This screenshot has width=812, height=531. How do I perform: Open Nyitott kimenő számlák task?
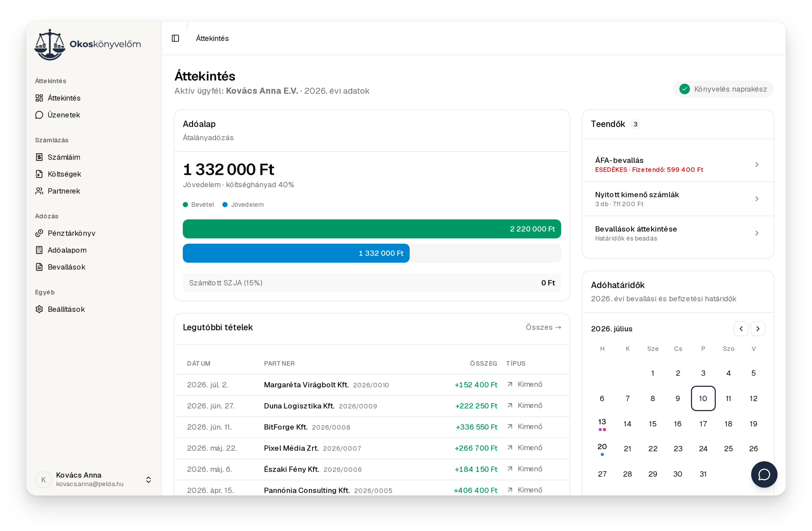pyautogui.click(x=677, y=199)
